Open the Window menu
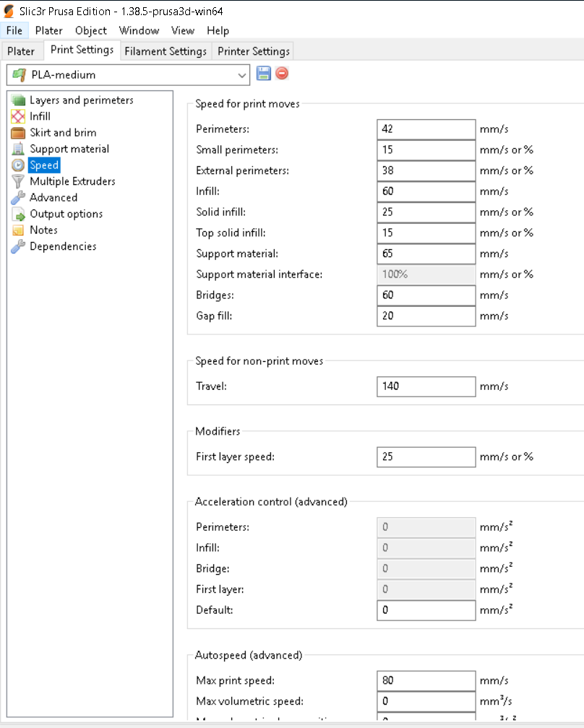Viewport: 584px width, 728px height. pos(139,30)
